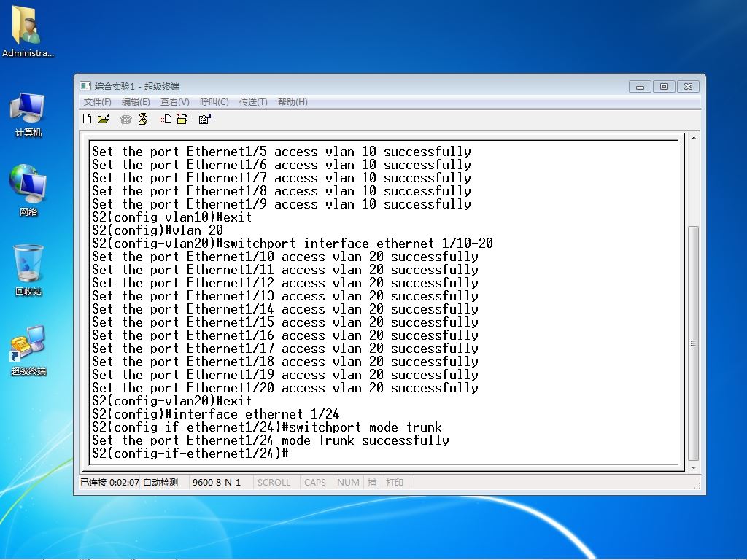Click the Disconnect toolbar icon
This screenshot has width=747, height=560.
pos(143,119)
